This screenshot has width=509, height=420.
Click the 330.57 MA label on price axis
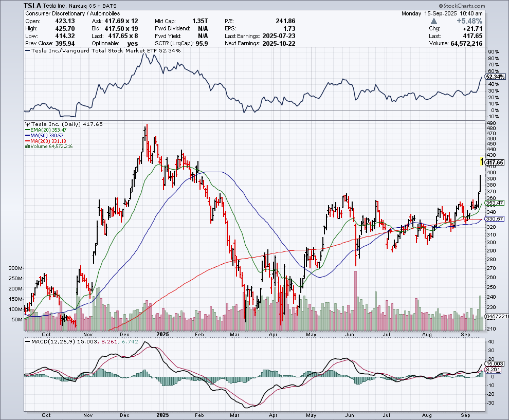click(x=495, y=219)
